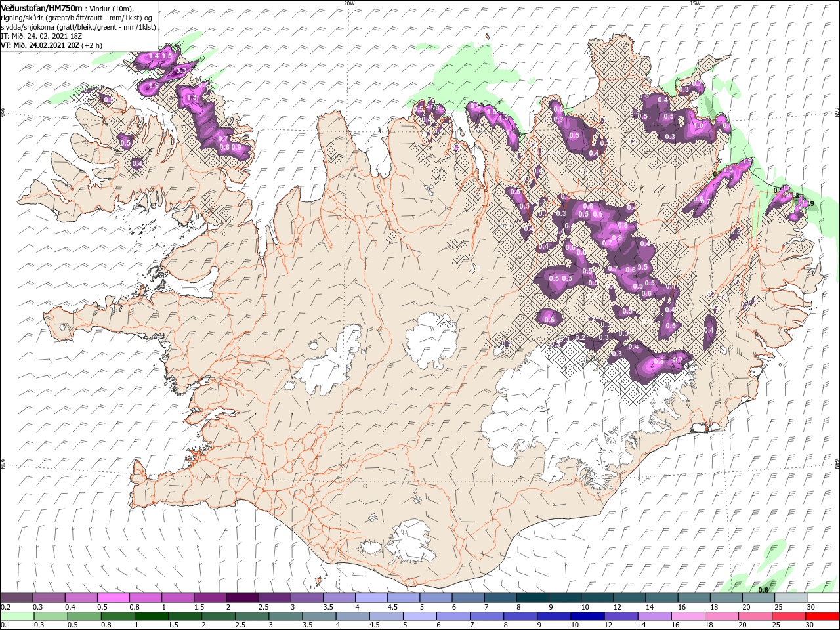Click the lower scale pink swatch labeled 20

coord(755,616)
